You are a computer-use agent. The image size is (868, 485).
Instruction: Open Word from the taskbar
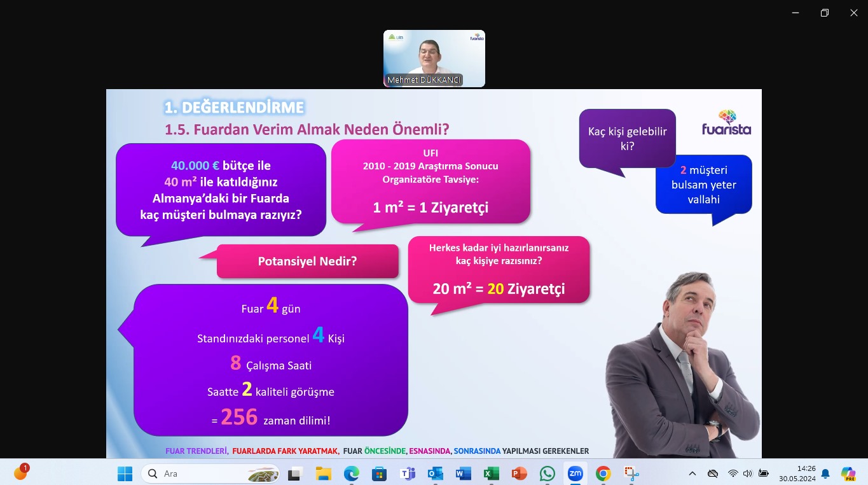click(x=463, y=474)
